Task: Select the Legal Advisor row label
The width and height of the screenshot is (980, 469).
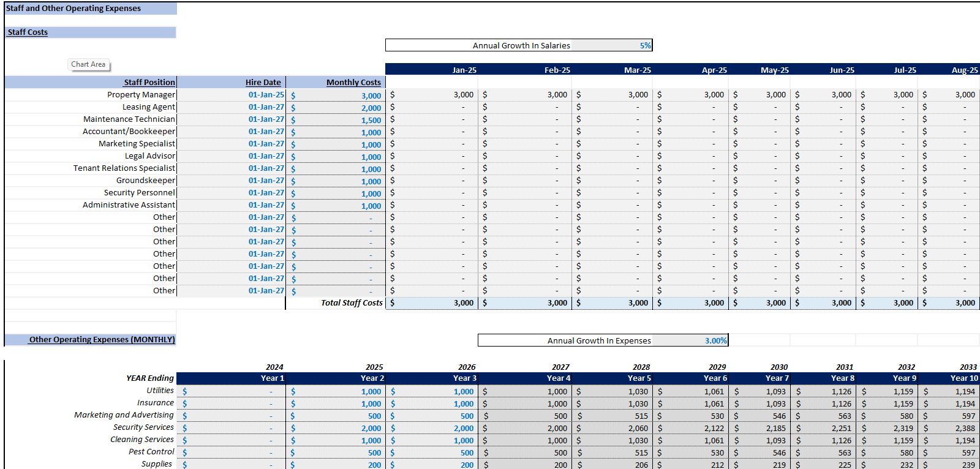Action: [150, 156]
